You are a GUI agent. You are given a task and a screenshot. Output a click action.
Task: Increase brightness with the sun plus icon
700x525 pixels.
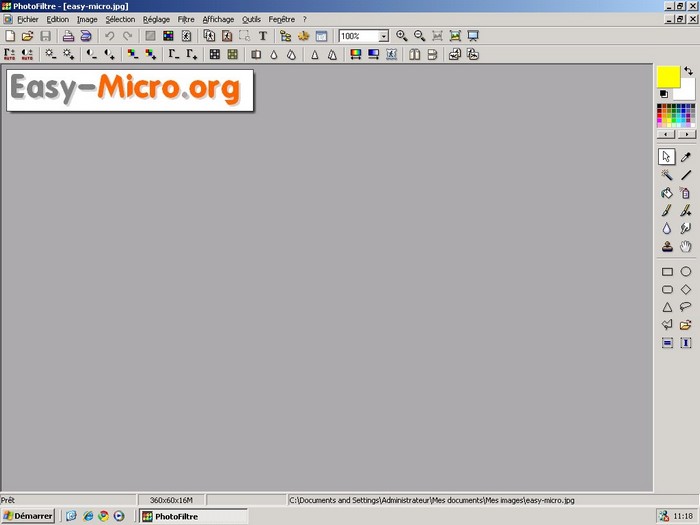coord(68,54)
